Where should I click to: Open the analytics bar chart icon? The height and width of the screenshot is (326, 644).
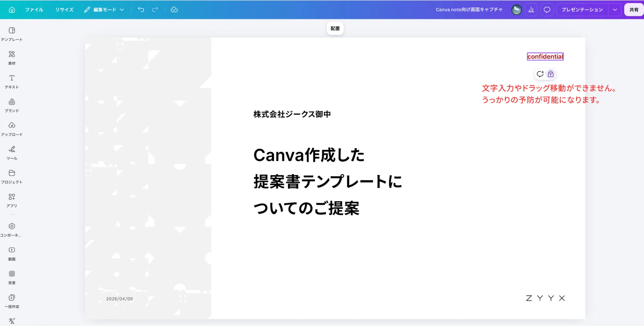(x=531, y=10)
